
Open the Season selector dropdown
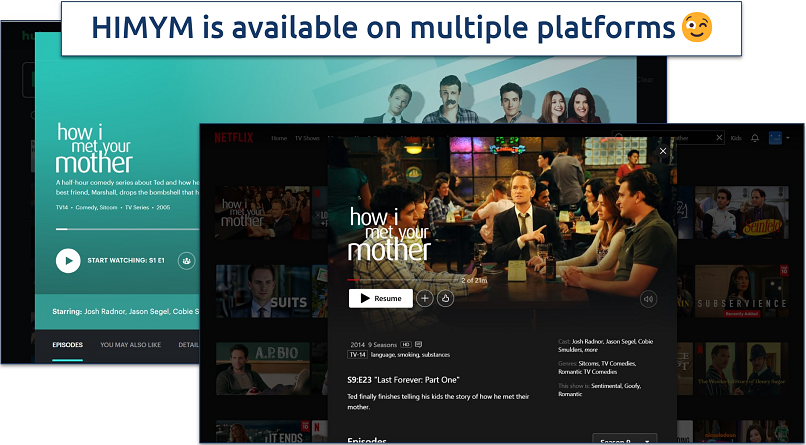point(625,440)
